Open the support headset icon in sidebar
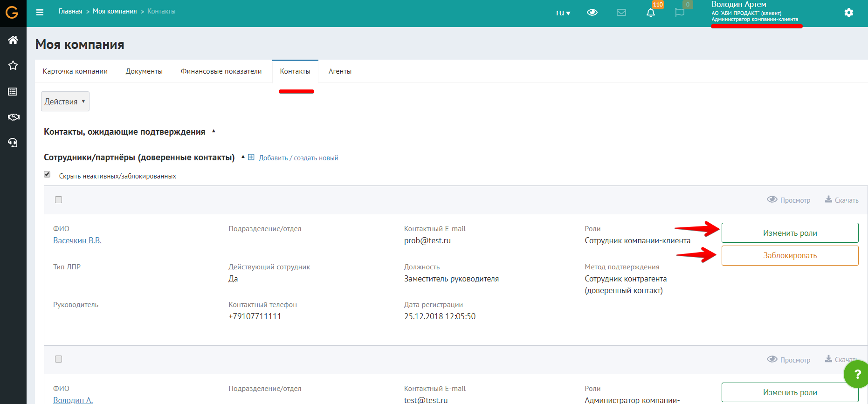This screenshot has height=404, width=868. (13, 143)
